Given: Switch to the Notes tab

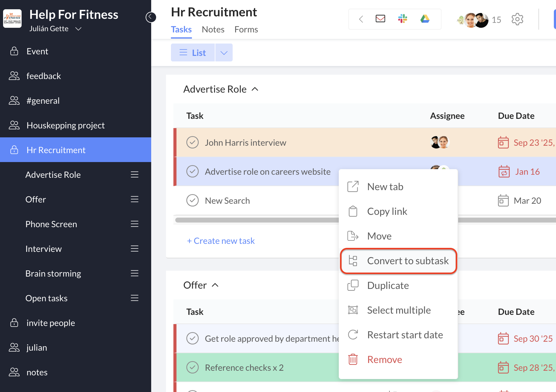Looking at the screenshot, I should tap(213, 30).
